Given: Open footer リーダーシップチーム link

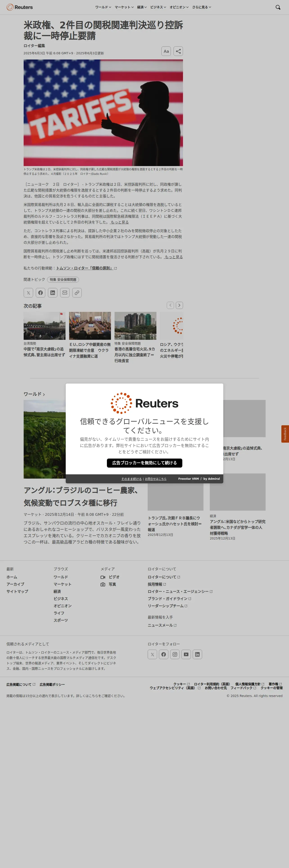Looking at the screenshot, I should pos(167,606).
